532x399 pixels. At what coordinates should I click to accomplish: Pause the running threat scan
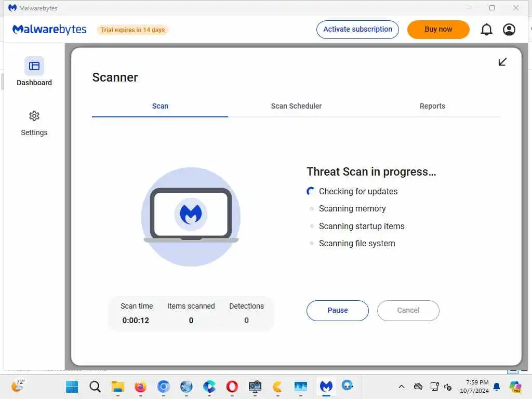(338, 311)
